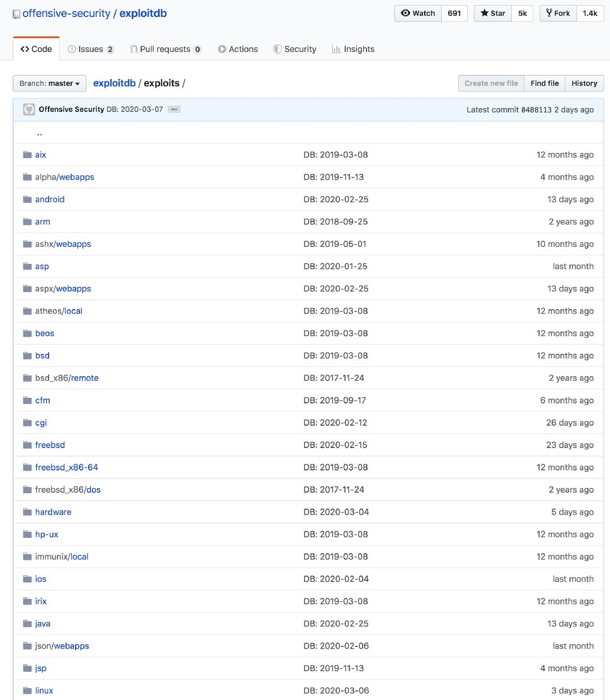Open the freebsd_x86-64 folder

(67, 467)
